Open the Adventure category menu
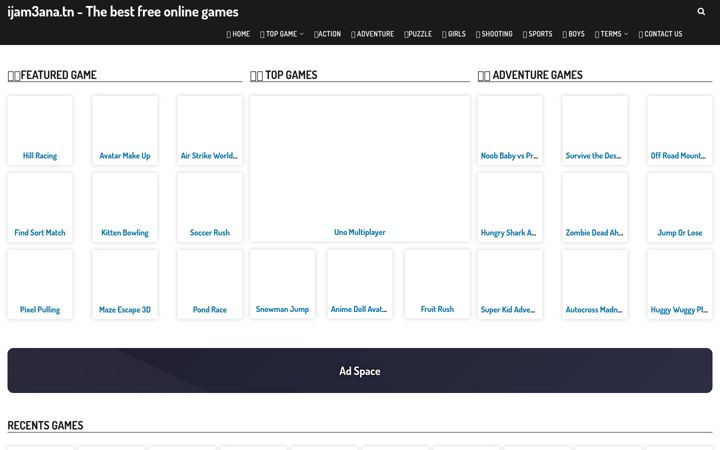720x450 pixels. click(x=372, y=34)
